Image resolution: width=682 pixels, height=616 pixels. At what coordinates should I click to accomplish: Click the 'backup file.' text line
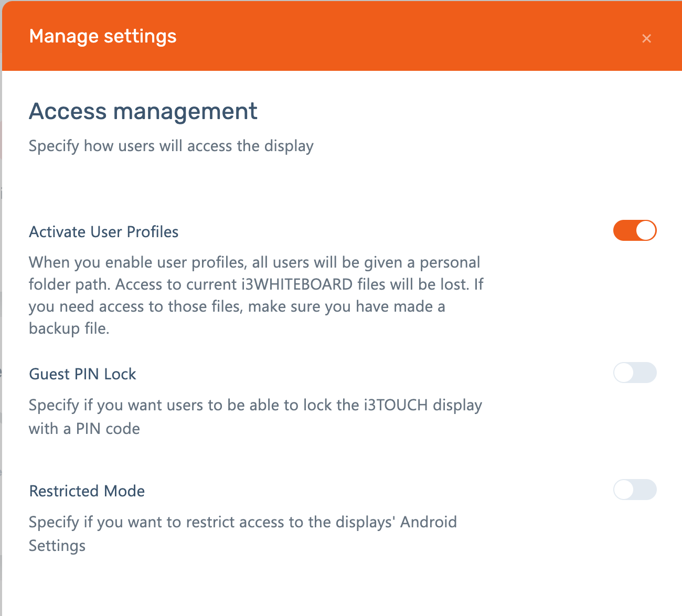pyautogui.click(x=69, y=328)
